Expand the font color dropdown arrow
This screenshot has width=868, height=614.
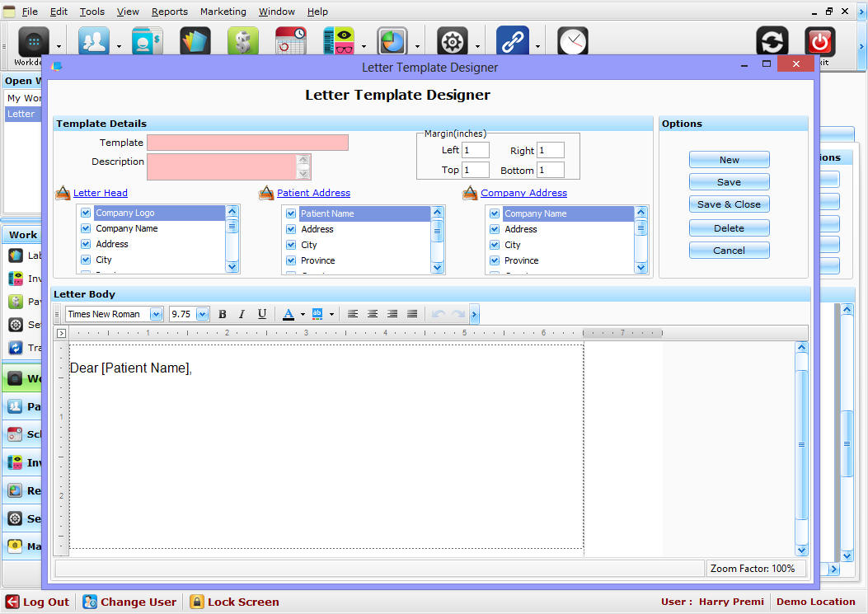303,314
